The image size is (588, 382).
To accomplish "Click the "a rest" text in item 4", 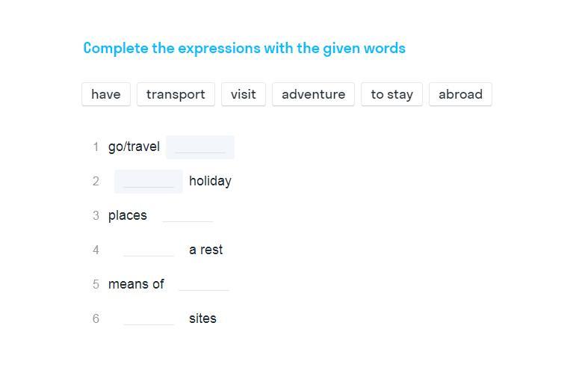I will (205, 250).
